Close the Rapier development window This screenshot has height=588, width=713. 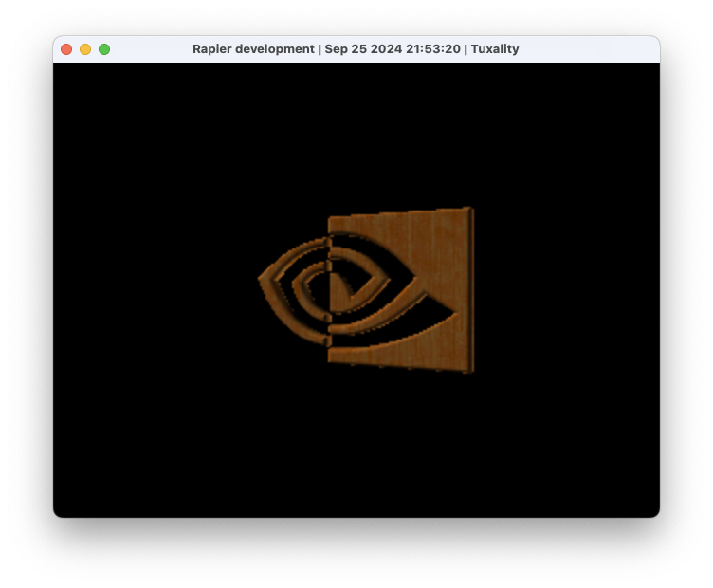coord(66,49)
